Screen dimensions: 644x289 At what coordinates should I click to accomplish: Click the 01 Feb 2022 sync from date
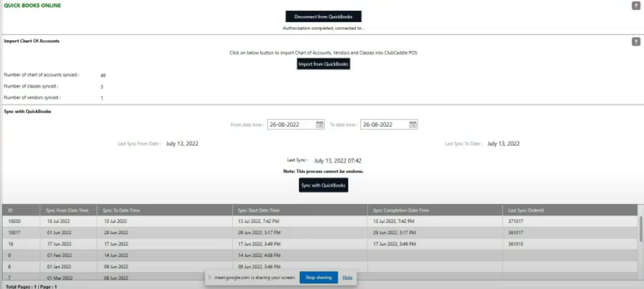[x=59, y=255]
